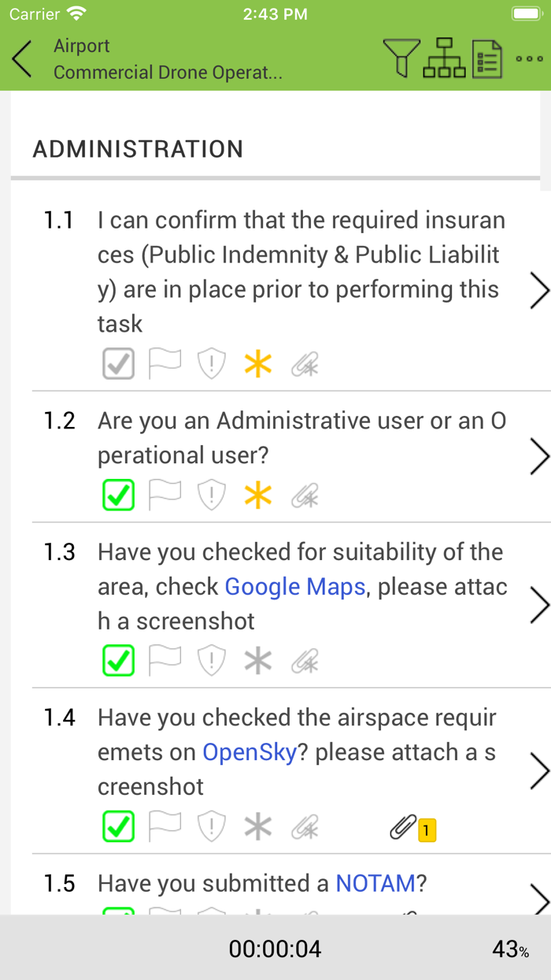Tap the attach icon on question 1.3
551x980 pixels.
coord(305,660)
